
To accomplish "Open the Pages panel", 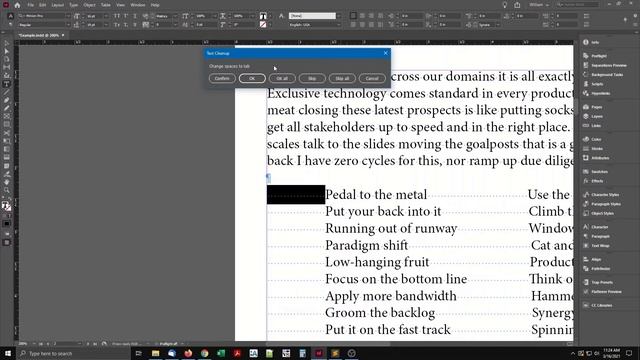I will click(x=593, y=107).
